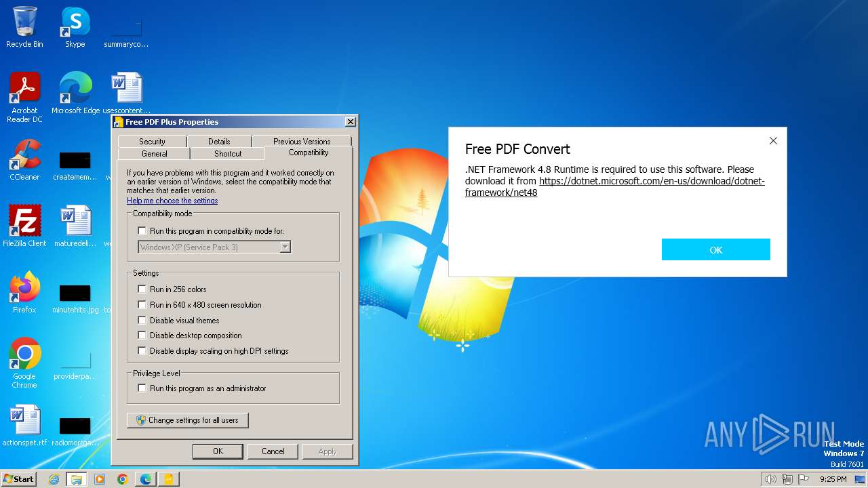The image size is (868, 488).
Task: Click the Apply button in Properties
Action: [328, 451]
